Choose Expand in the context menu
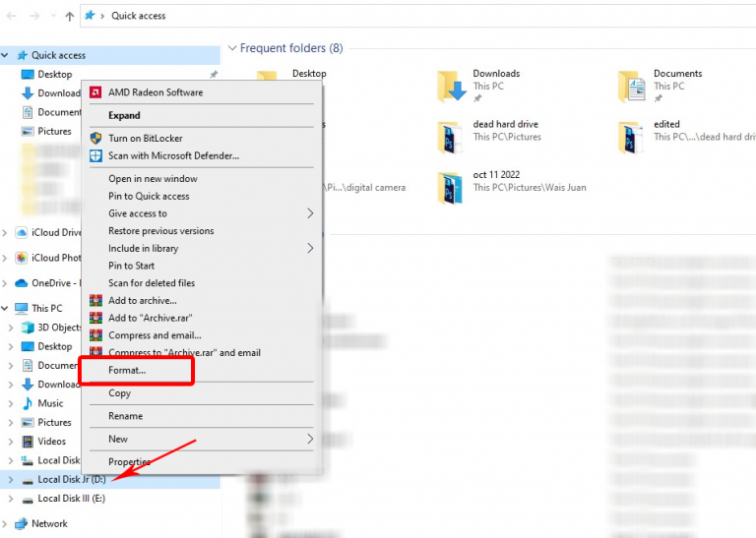This screenshot has height=538, width=756. point(202,116)
